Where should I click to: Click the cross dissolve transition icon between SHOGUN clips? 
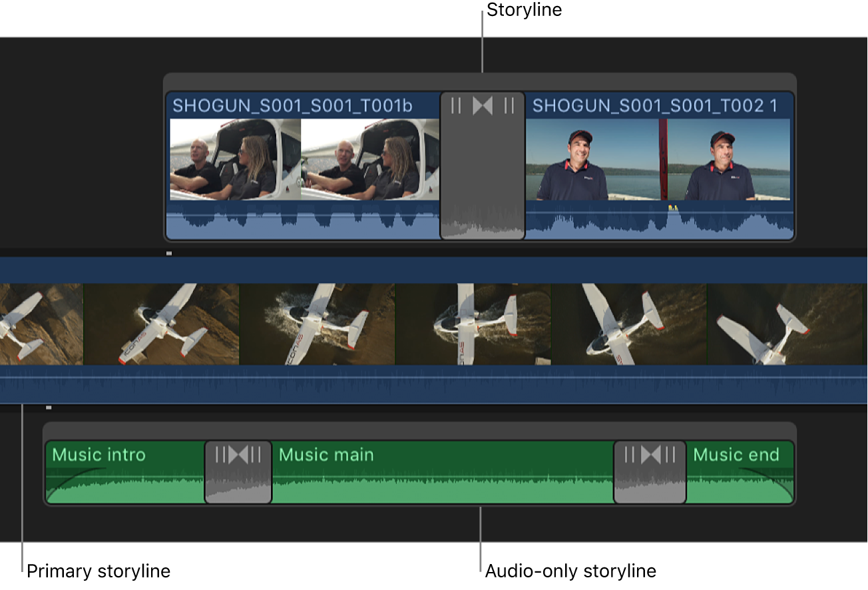pyautogui.click(x=483, y=105)
